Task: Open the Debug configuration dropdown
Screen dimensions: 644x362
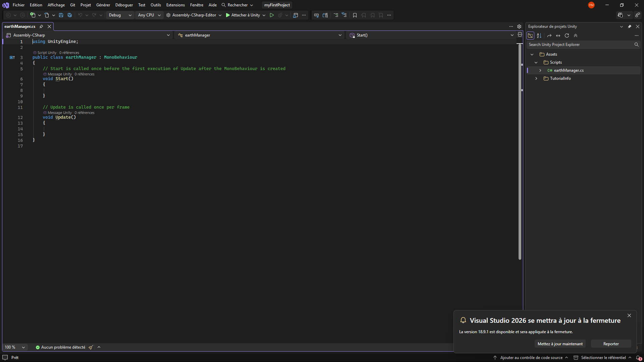Action: point(120,15)
